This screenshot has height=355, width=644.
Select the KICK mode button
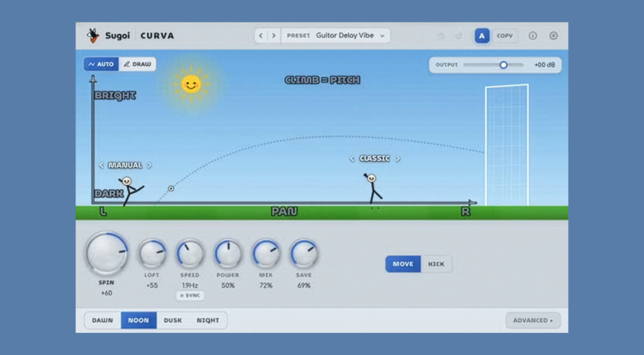(436, 264)
